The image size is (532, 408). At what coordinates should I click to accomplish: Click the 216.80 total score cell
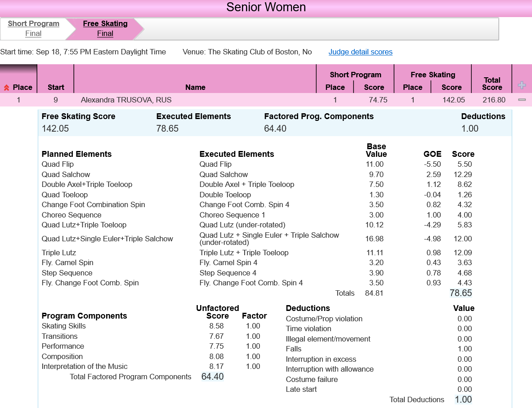[x=494, y=100]
